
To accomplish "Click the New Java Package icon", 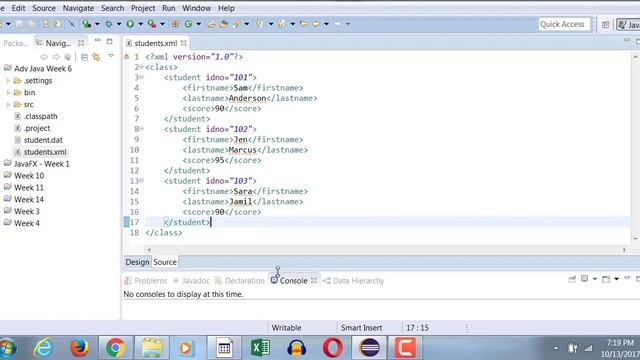I will [x=176, y=24].
